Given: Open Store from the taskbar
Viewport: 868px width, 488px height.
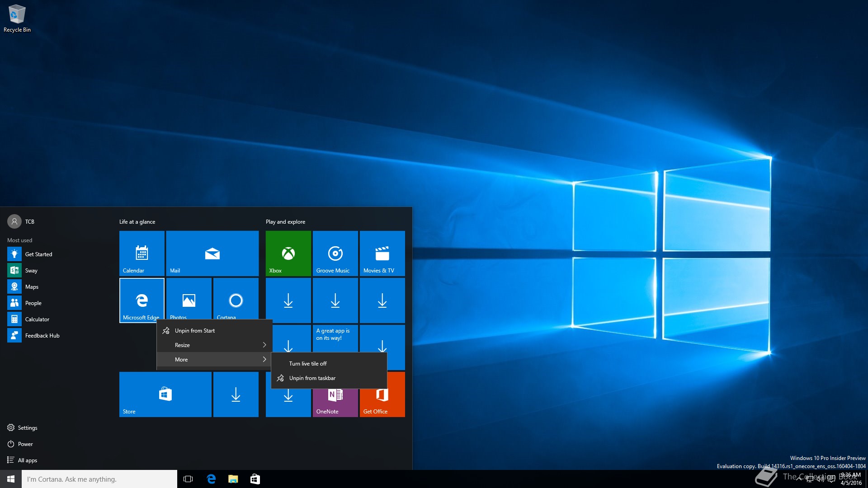Looking at the screenshot, I should click(255, 479).
